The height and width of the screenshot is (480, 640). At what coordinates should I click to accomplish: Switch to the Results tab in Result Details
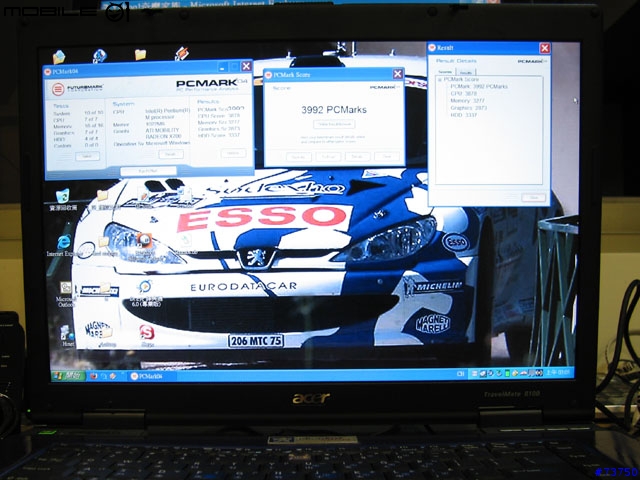pos(466,72)
